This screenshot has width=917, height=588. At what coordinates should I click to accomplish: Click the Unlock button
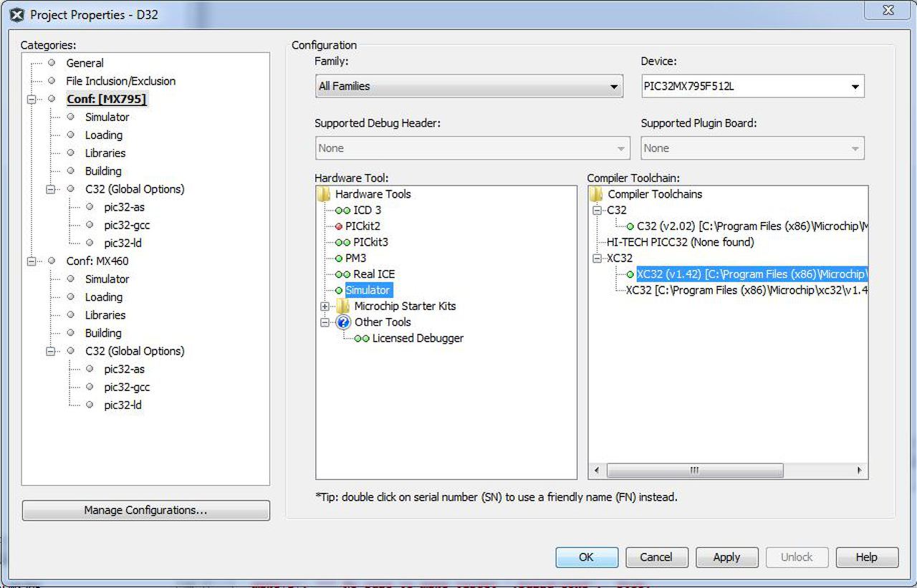tap(797, 557)
